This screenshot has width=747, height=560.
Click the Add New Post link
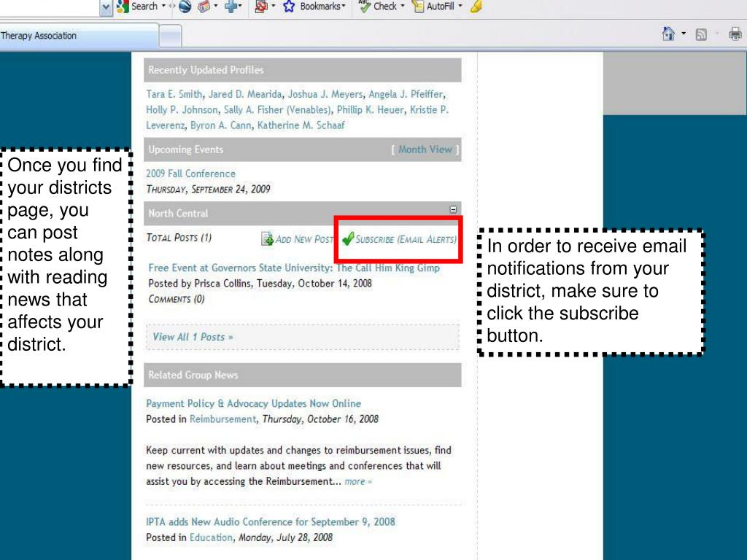click(304, 239)
